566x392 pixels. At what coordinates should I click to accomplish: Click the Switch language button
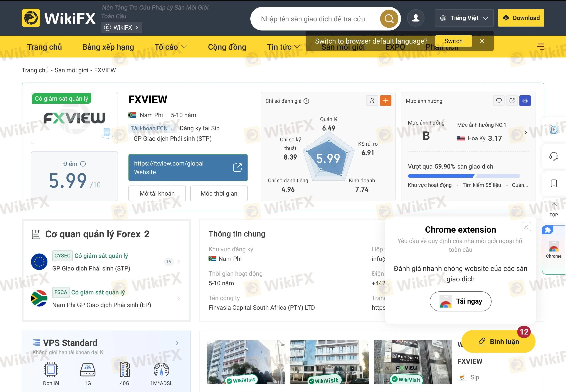(453, 41)
